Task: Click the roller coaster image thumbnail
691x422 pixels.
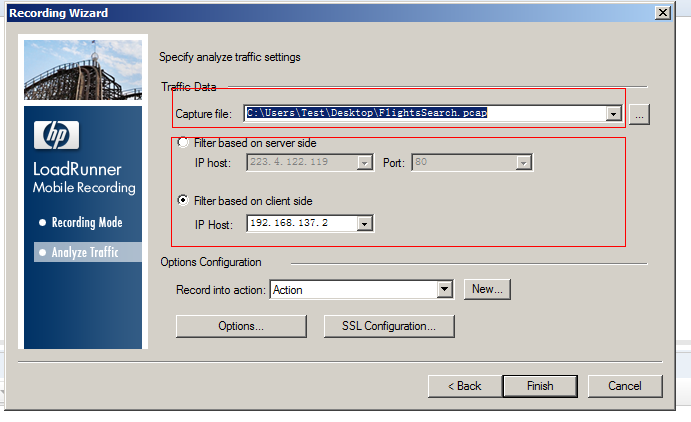Action: pyautogui.click(x=83, y=70)
